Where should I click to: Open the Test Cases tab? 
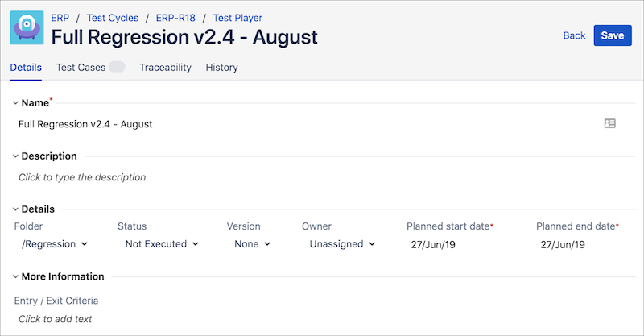80,68
